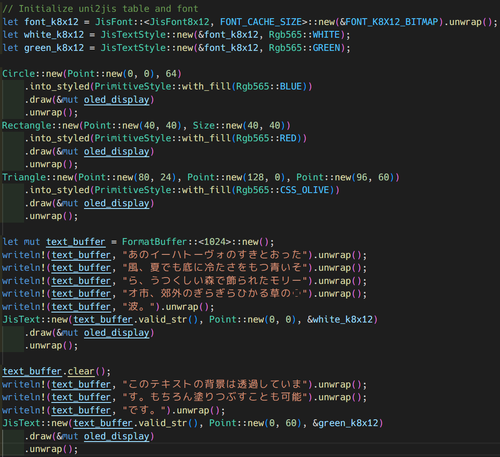Click the string starting with '風、夏でも底に'
500x457 pixels.
click(215, 268)
